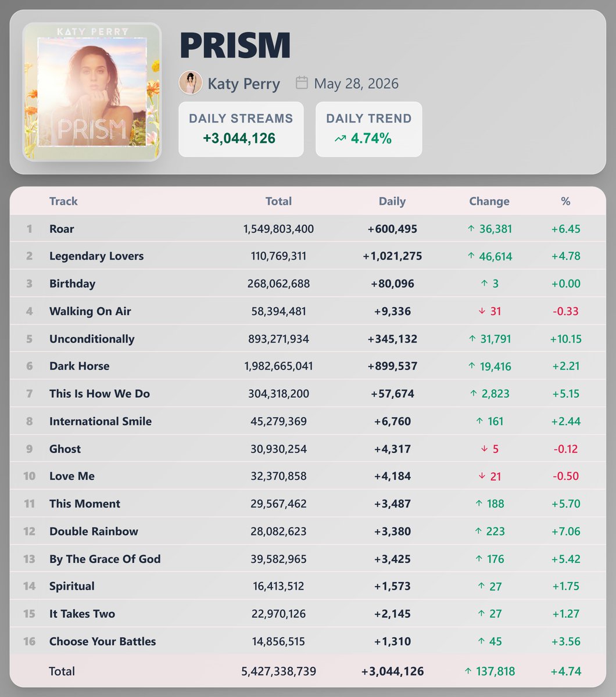Image resolution: width=616 pixels, height=697 pixels.
Task: Select the Spiritual track name
Action: pos(72,586)
